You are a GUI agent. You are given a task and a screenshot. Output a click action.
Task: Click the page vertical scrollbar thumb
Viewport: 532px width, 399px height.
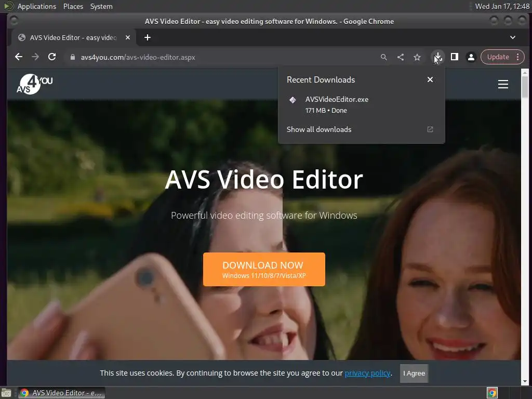coord(525,87)
